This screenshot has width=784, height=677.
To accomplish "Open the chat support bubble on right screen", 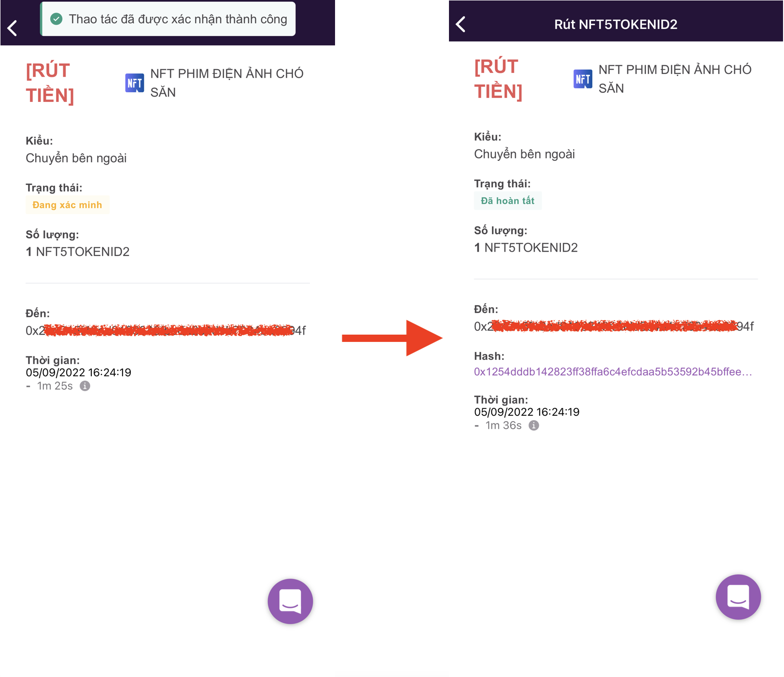I will tap(738, 597).
